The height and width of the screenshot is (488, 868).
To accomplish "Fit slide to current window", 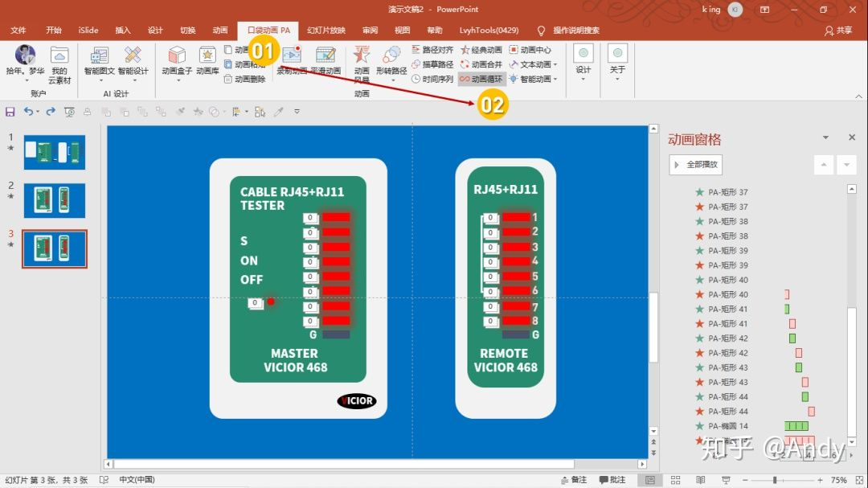I will click(860, 480).
